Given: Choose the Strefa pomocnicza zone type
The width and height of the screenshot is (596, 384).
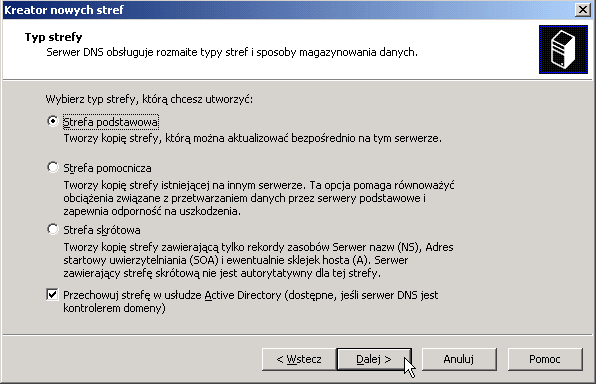Looking at the screenshot, I should (x=52, y=168).
